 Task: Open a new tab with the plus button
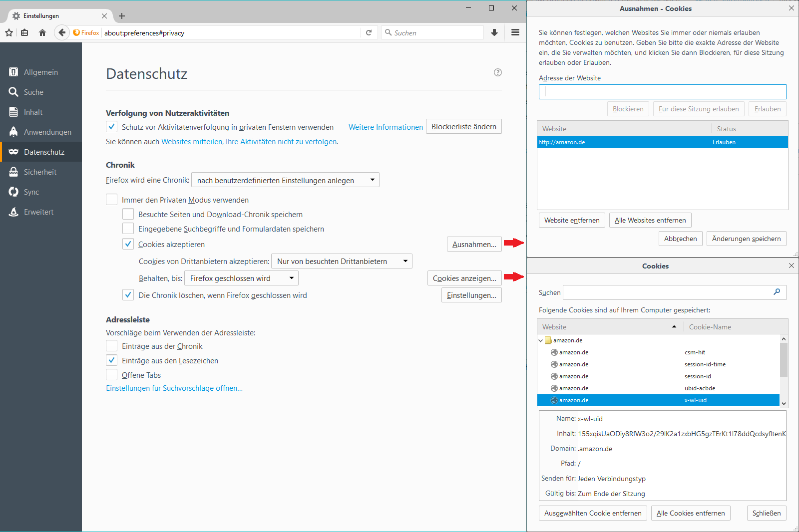tap(122, 16)
